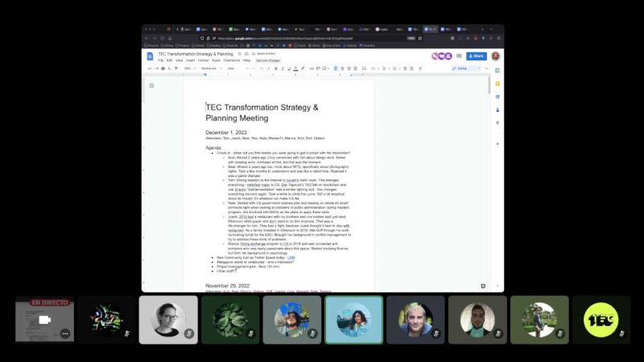
Task: Open the zoom level dropdown
Action: (x=189, y=68)
